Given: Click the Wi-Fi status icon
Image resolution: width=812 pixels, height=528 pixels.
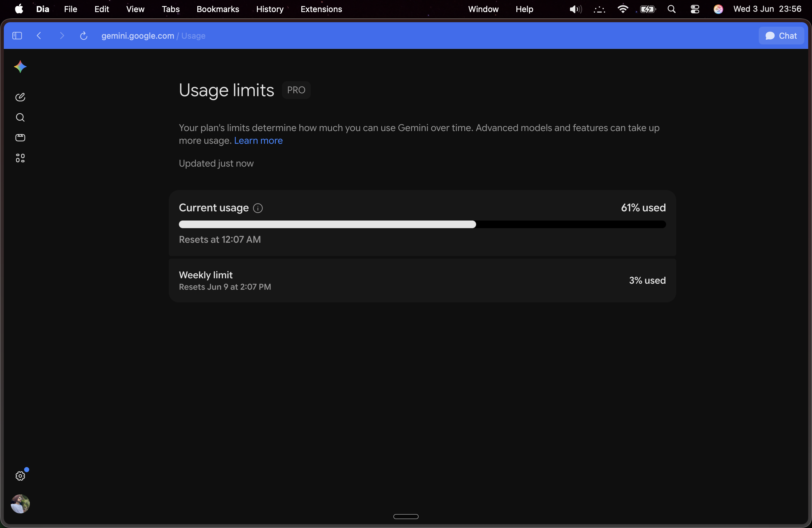Looking at the screenshot, I should (623, 9).
